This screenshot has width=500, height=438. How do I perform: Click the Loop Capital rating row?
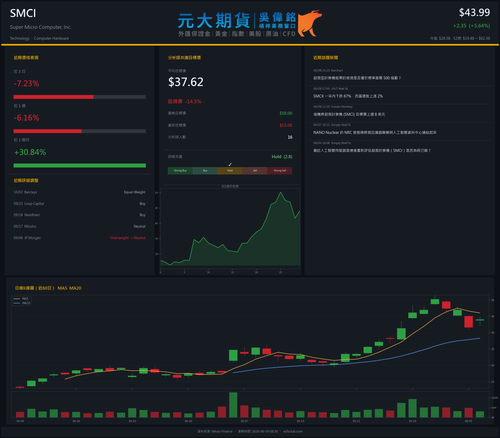(x=80, y=204)
